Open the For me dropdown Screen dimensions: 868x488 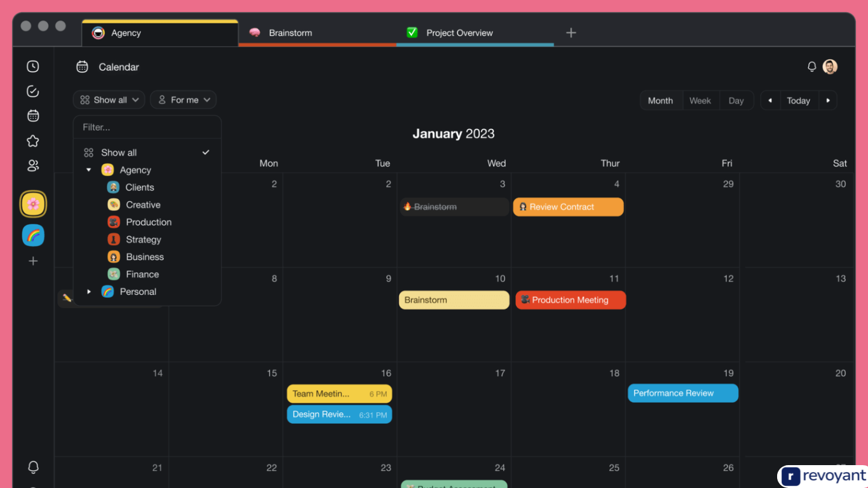pos(183,100)
